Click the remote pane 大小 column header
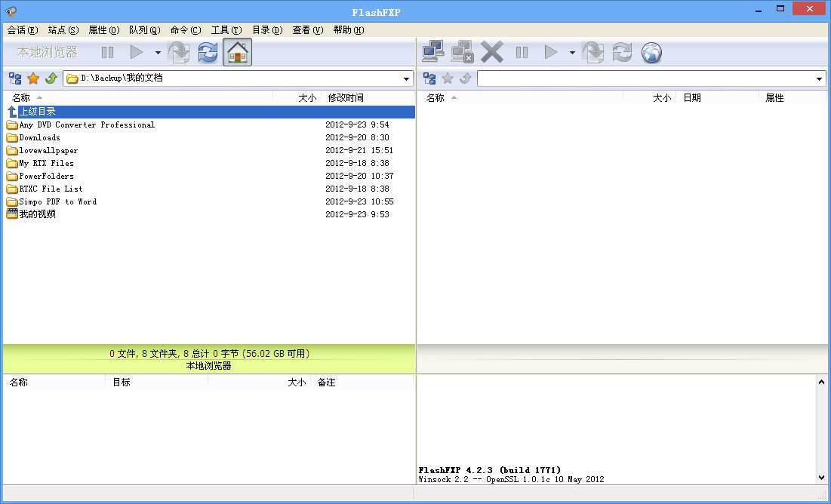 click(x=650, y=97)
